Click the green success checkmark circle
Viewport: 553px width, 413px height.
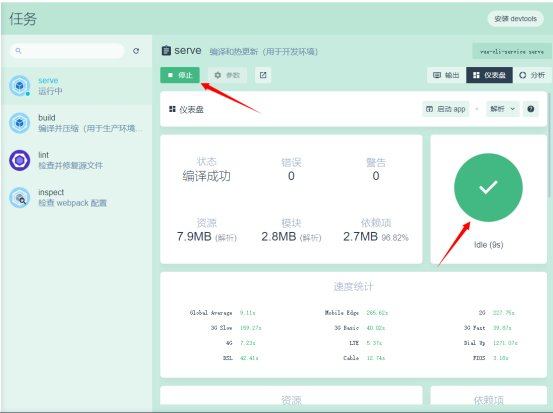488,188
